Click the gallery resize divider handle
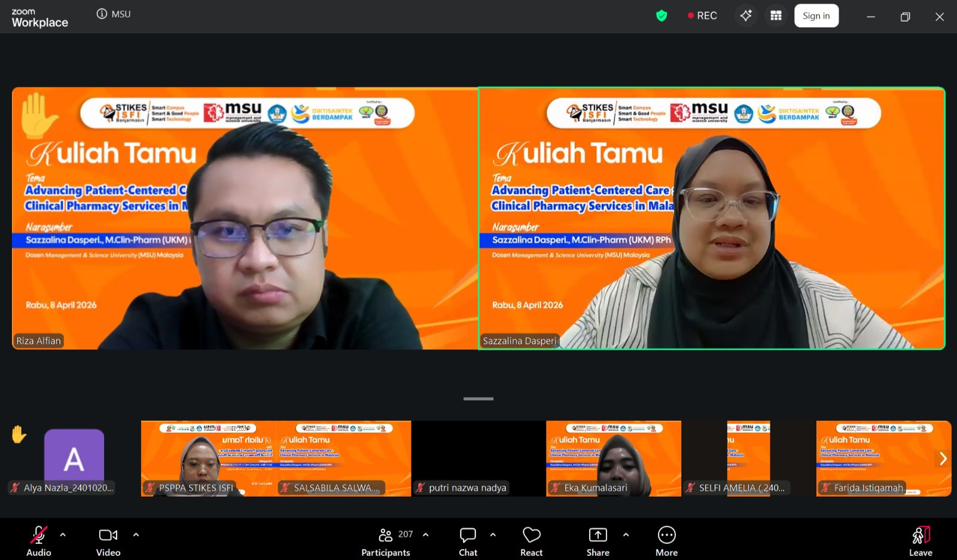This screenshot has width=957, height=560. click(x=478, y=399)
